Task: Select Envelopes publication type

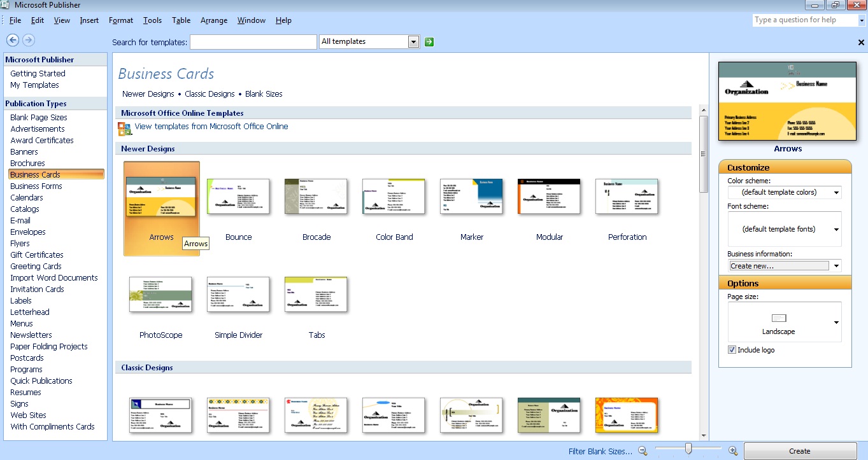Action: pyautogui.click(x=28, y=232)
